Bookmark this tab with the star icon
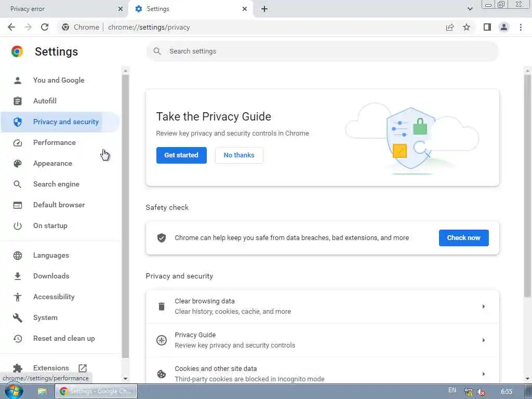The width and height of the screenshot is (532, 399). (x=467, y=27)
